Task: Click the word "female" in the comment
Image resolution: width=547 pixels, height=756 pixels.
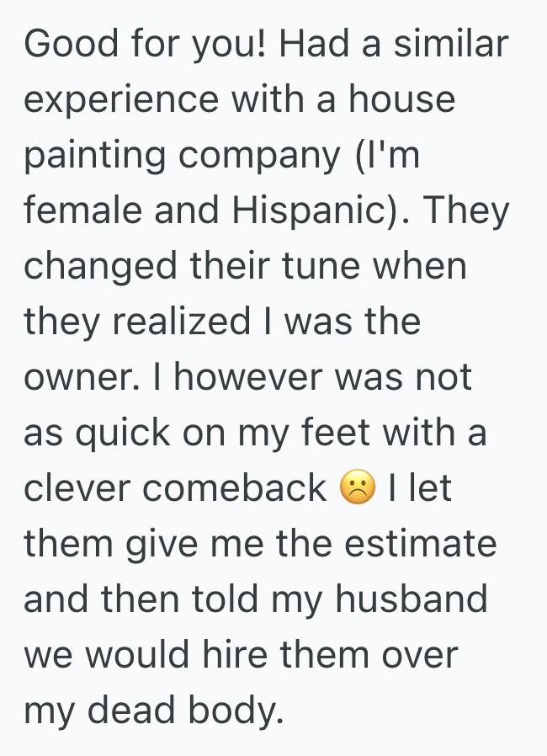Action: 75,211
